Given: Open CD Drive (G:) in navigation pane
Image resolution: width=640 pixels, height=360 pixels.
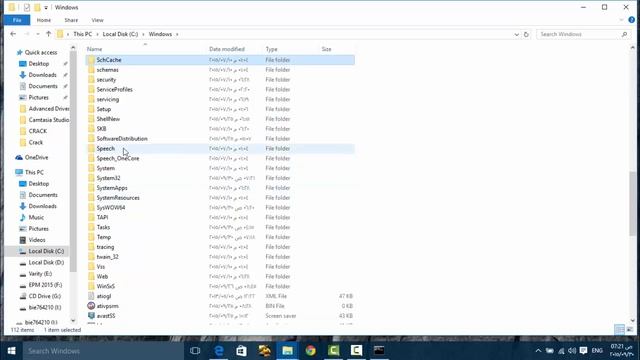Looking at the screenshot, I should (44, 296).
